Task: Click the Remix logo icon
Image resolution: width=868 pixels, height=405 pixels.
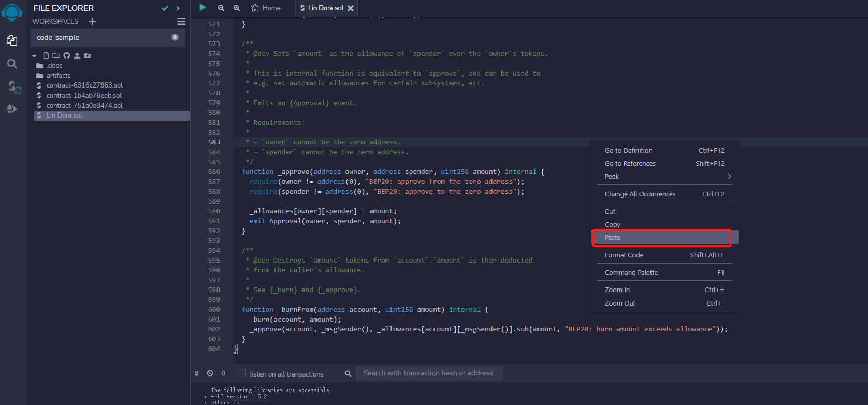Action: click(12, 12)
